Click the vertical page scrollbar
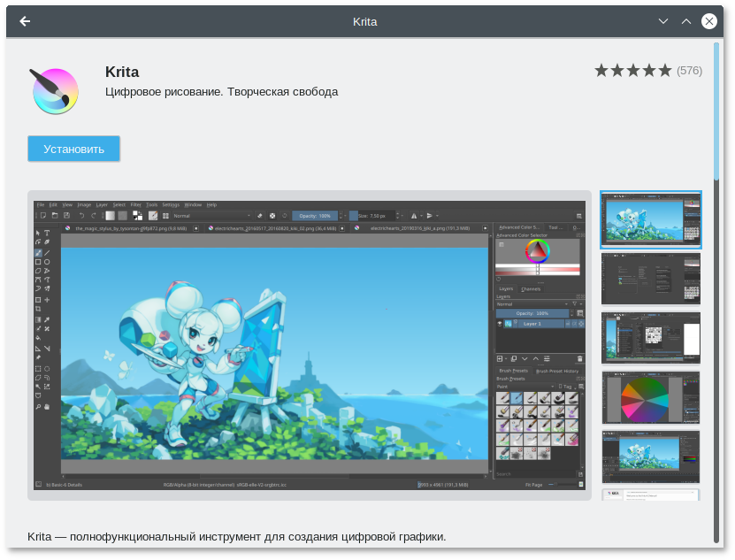735x560 pixels. pos(716,293)
